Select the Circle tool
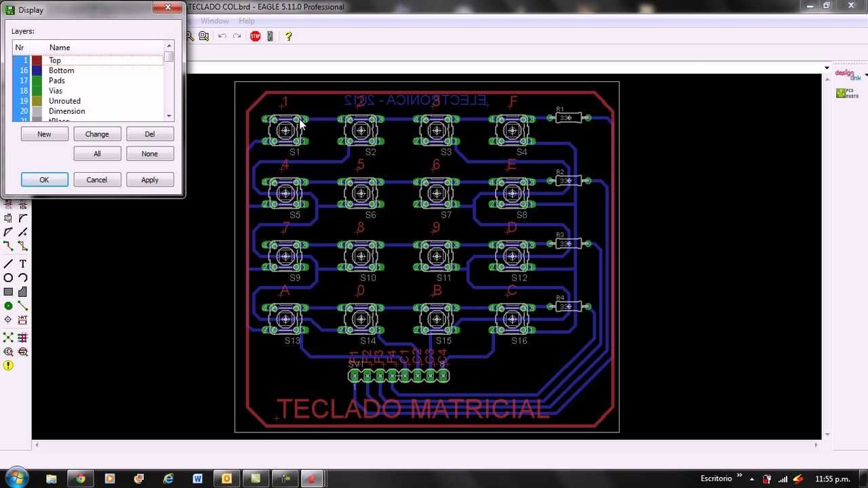 8,278
